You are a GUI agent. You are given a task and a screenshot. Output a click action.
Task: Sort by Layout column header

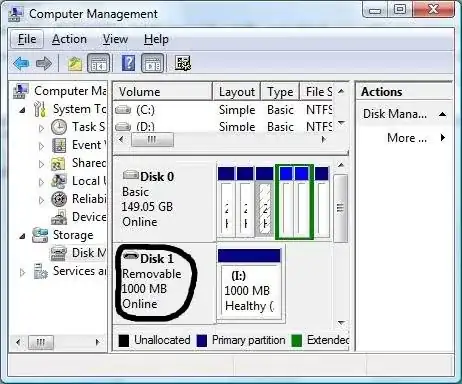coord(237,92)
